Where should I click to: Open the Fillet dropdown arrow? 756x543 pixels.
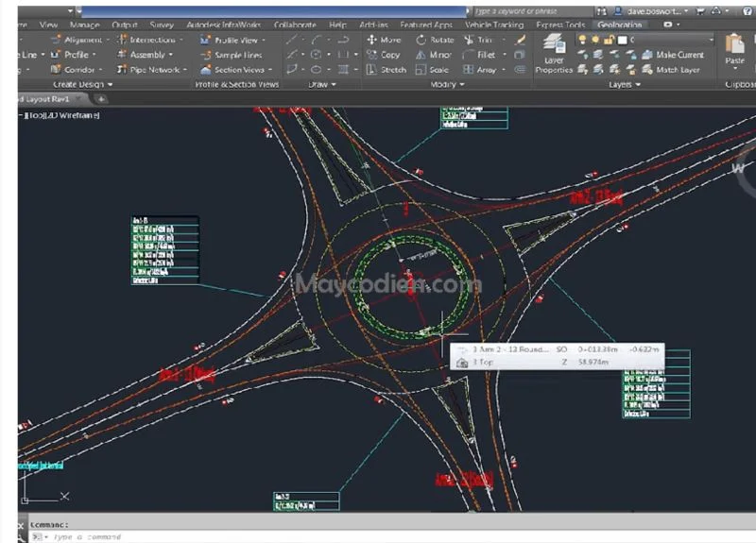[504, 55]
